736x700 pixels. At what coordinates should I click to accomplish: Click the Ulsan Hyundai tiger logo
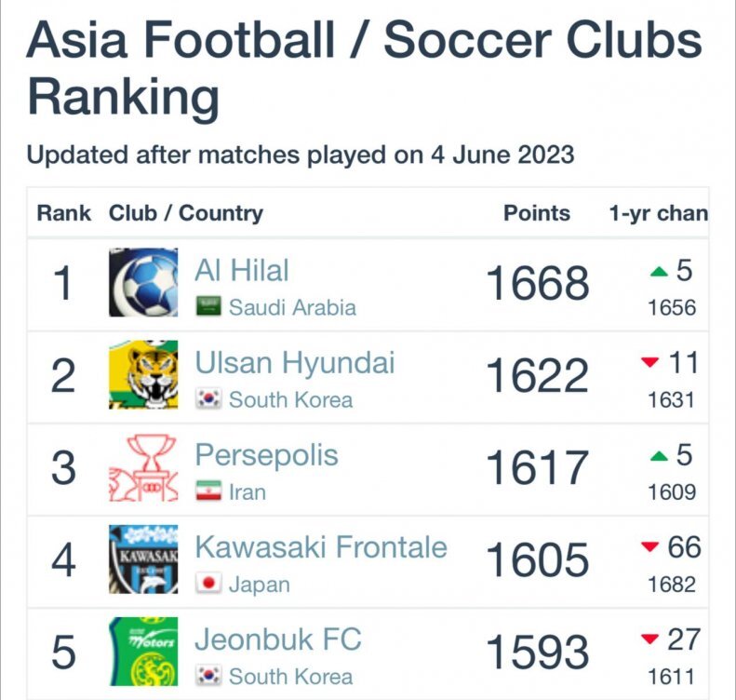click(143, 375)
